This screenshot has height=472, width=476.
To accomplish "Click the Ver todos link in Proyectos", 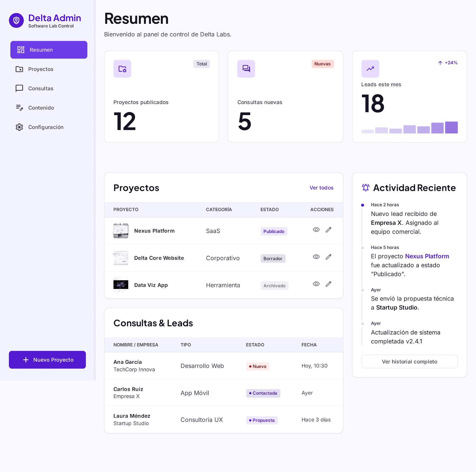I will point(322,188).
